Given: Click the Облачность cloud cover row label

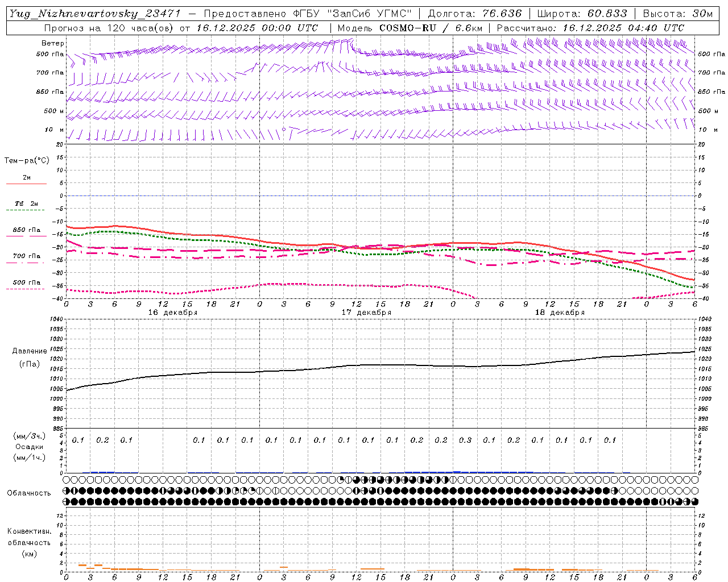Looking at the screenshot, I should [x=29, y=493].
